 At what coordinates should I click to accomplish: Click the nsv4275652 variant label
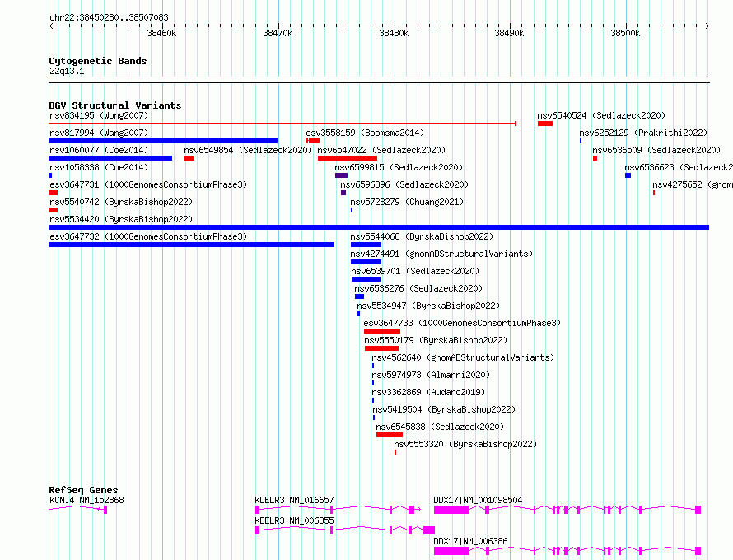pos(693,184)
